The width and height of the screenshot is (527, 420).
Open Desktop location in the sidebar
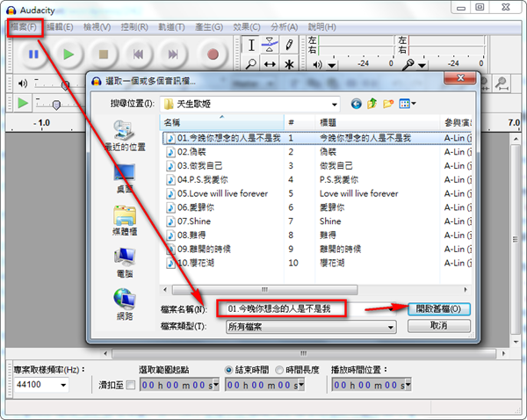coord(125,178)
